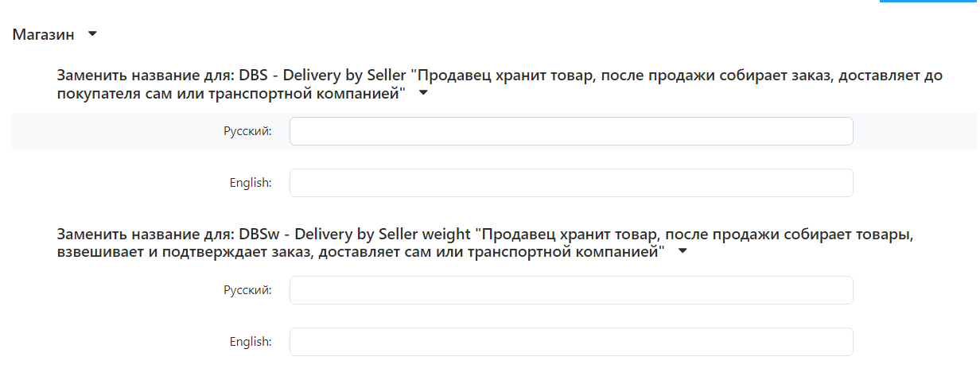Click the English label in DBS section
Viewport: 980px width, 380px height.
tap(251, 183)
